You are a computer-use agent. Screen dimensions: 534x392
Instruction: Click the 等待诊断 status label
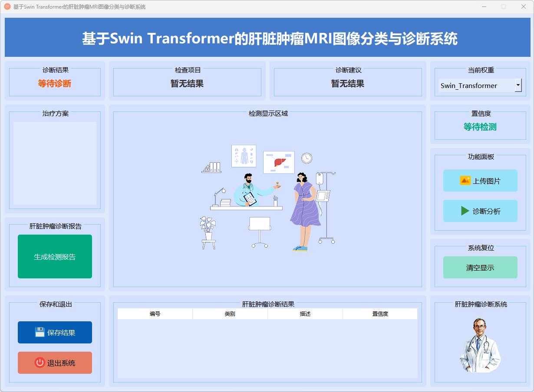click(x=55, y=84)
